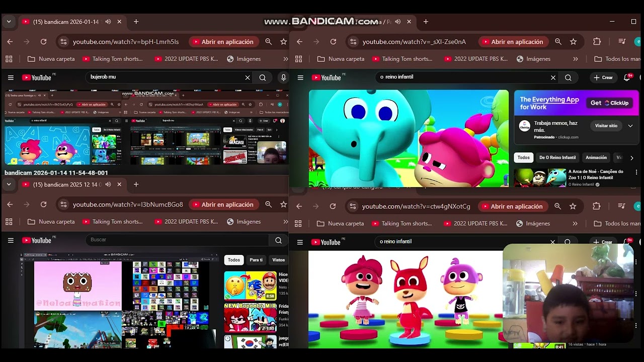The height and width of the screenshot is (362, 644).
Task: Reload the _sXI-Zse0nA YouTube page
Action: [x=333, y=42]
